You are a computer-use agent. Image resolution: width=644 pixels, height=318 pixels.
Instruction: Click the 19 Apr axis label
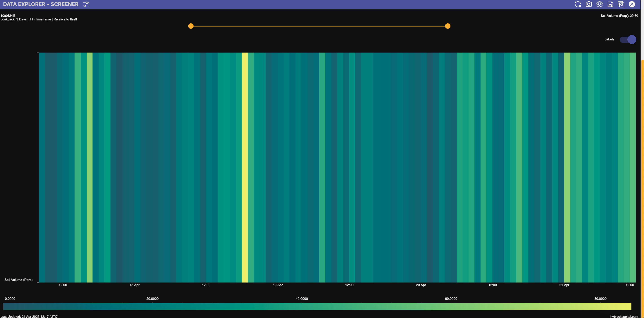[x=278, y=285]
